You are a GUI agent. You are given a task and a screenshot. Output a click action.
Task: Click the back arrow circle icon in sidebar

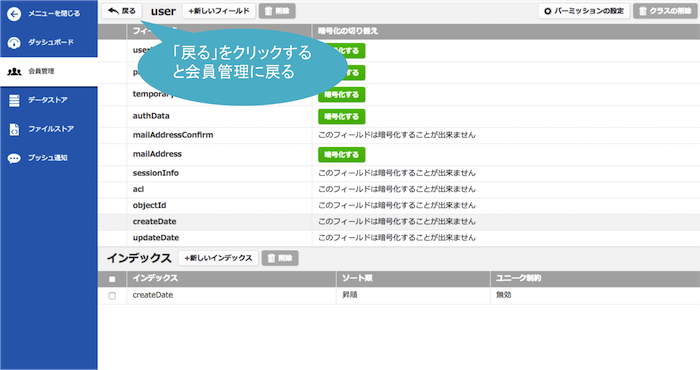(x=14, y=14)
